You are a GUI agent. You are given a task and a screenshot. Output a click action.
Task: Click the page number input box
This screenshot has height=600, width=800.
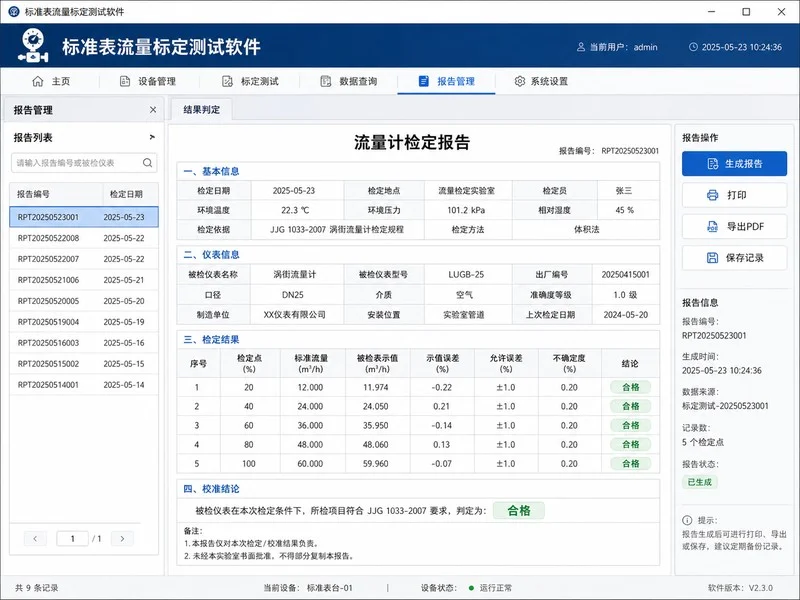tap(72, 538)
